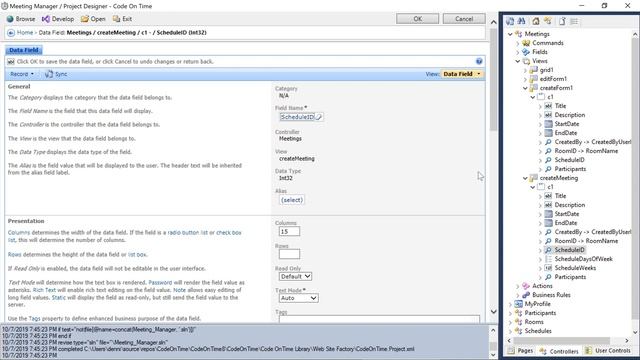The width and height of the screenshot is (640, 360).
Task: Click the back arrow icon beside Home
Action: point(11,33)
